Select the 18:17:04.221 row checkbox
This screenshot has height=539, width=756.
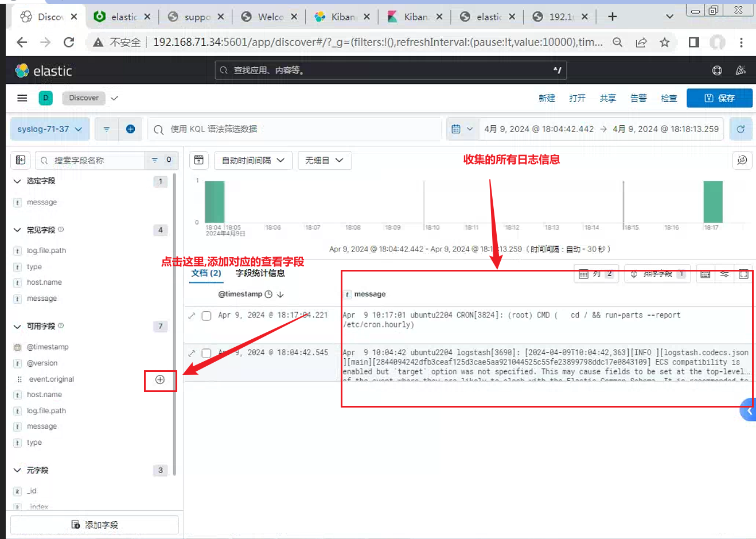206,316
